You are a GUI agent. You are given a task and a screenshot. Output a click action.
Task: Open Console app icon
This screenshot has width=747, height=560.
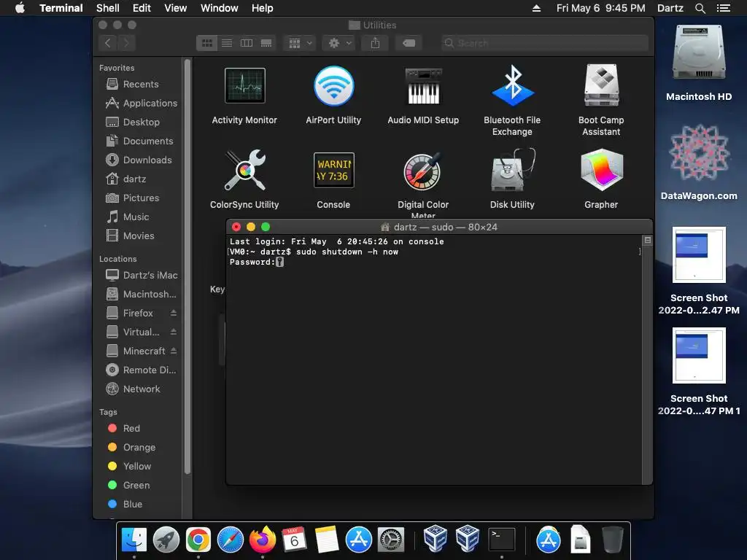[333, 170]
